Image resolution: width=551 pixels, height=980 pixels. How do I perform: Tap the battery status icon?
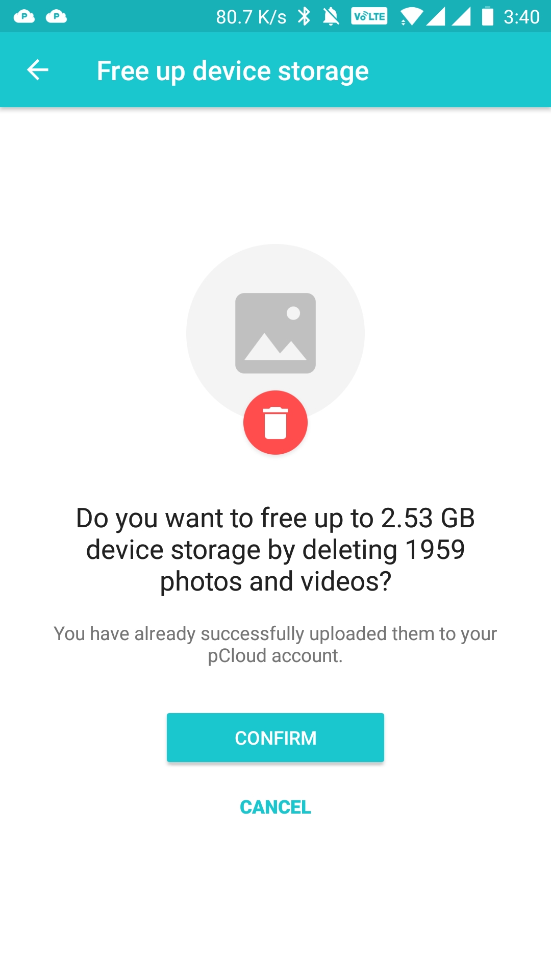(x=488, y=17)
